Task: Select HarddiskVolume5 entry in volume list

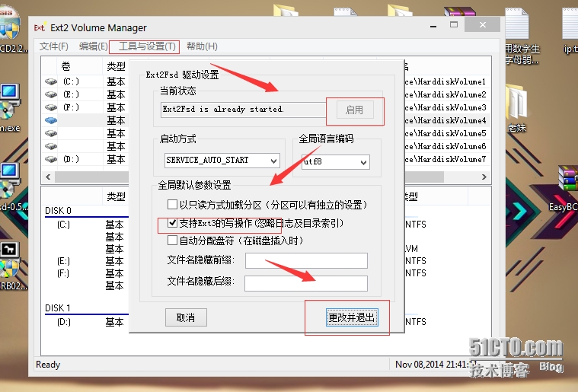Action: (445, 133)
